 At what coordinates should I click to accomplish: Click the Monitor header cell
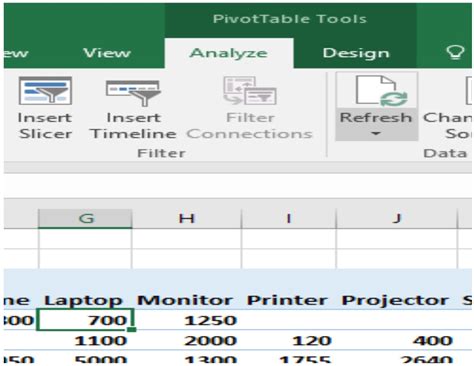tap(185, 300)
